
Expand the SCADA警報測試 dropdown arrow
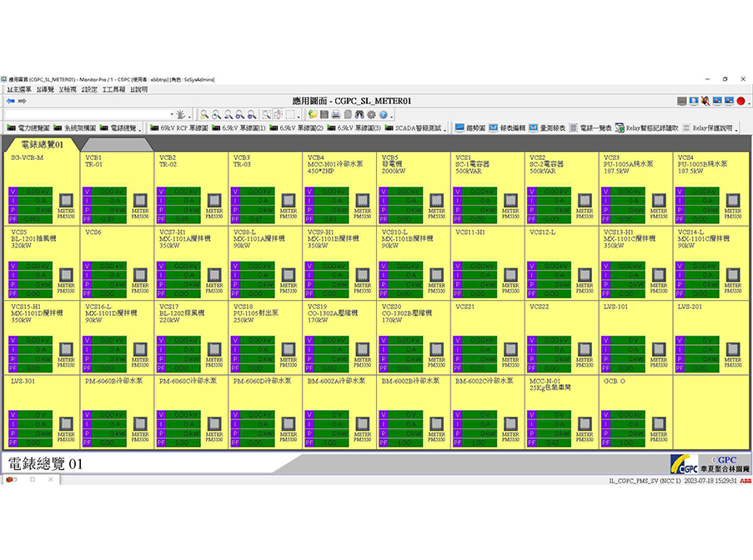[446, 128]
